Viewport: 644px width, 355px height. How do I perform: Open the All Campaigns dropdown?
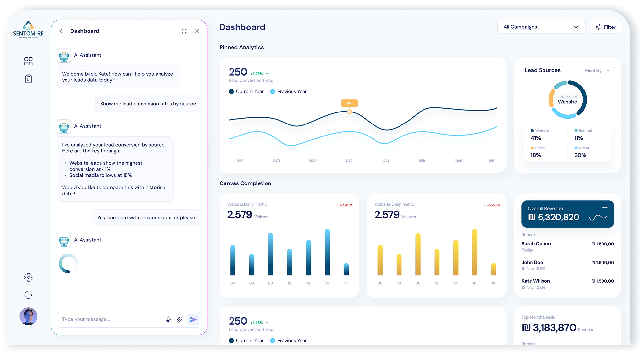(541, 27)
